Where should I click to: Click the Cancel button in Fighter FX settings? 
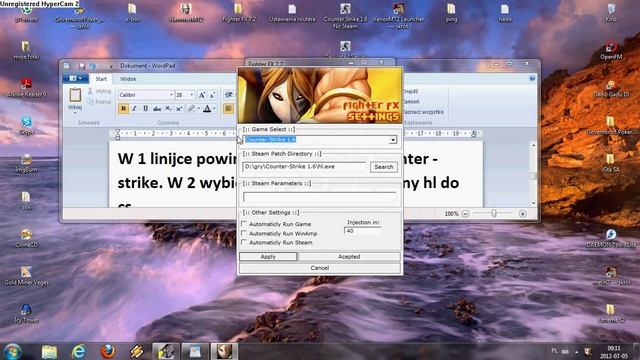(320, 268)
